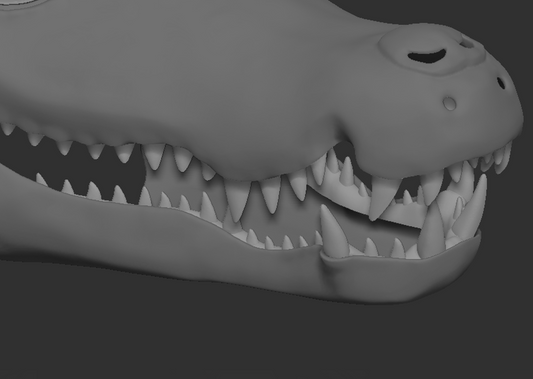This screenshot has height=379, width=533.
Task: Click the large nostril opening on the snout
Action: tap(427, 56)
